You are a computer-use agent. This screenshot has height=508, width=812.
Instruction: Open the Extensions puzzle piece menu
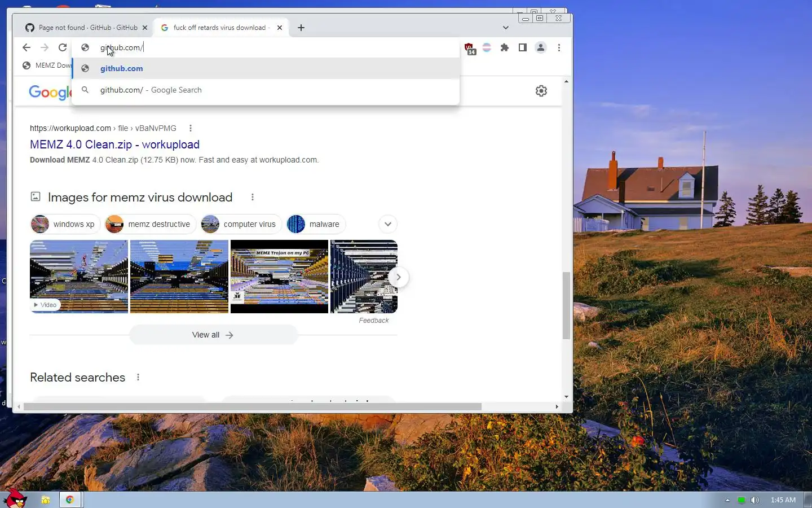[x=505, y=48]
